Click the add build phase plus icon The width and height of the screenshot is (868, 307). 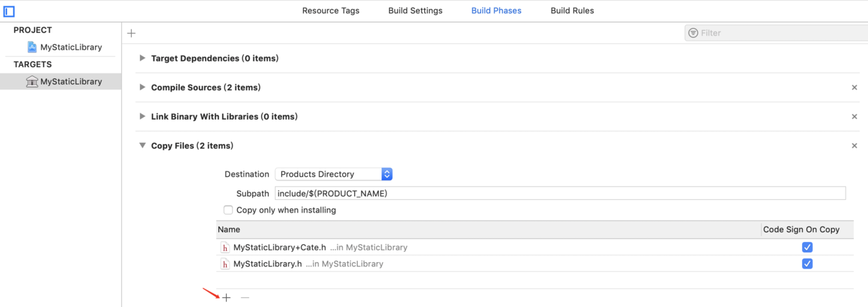coord(132,33)
